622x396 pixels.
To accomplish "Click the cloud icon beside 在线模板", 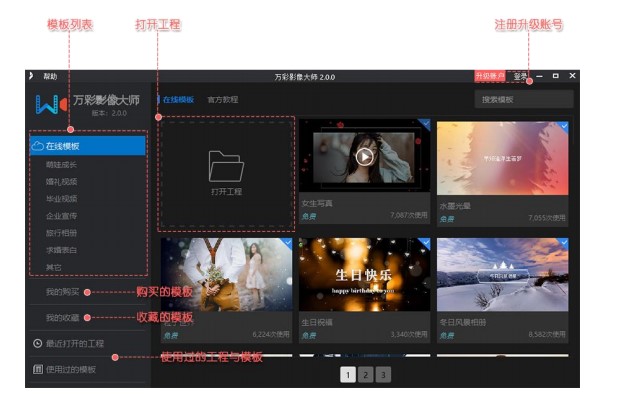I will click(x=37, y=146).
